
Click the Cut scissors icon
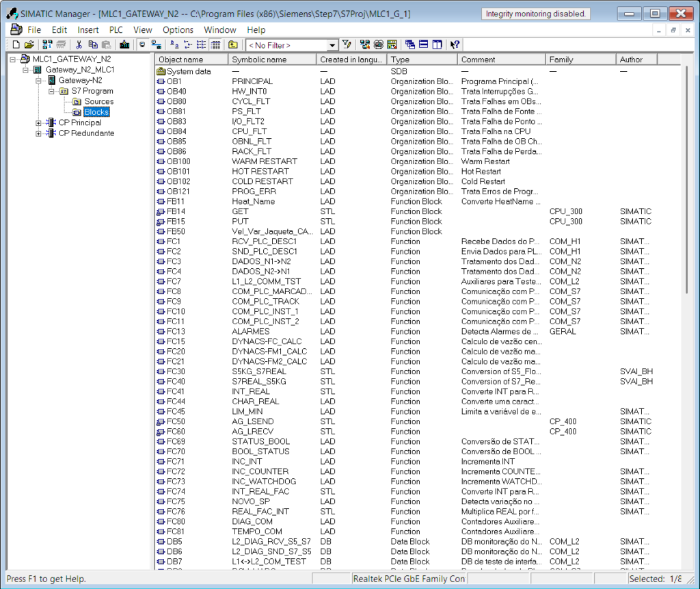tap(79, 44)
